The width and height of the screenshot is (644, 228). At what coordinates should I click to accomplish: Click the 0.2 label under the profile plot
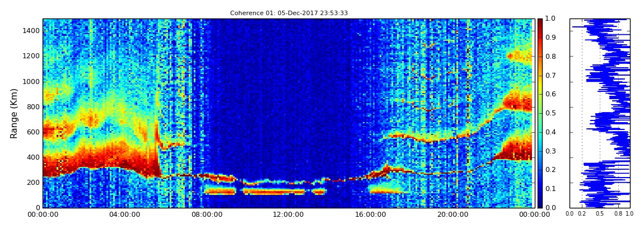tap(582, 214)
